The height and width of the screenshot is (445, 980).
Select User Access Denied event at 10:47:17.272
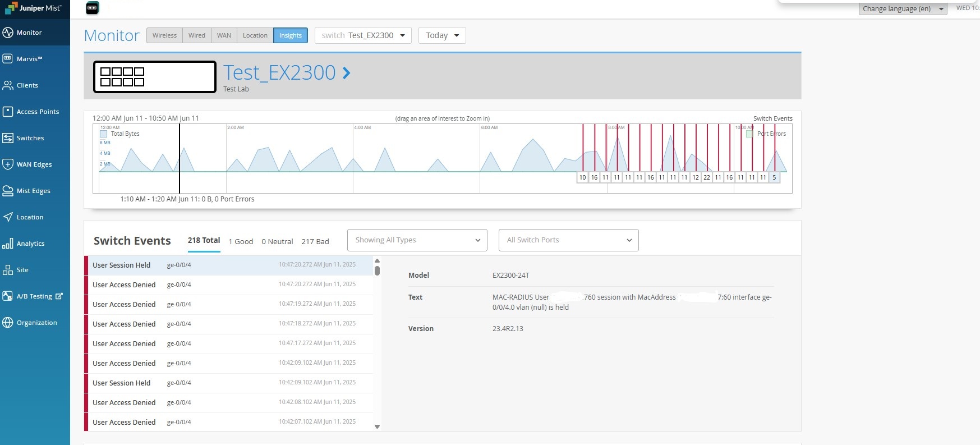[x=229, y=344]
